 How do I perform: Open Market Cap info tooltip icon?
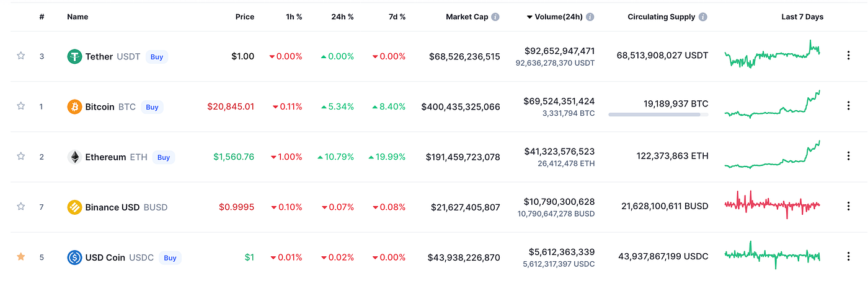(x=495, y=17)
